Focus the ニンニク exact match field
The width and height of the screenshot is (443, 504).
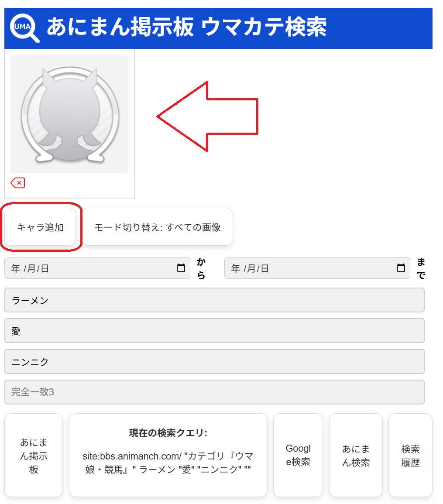click(x=214, y=362)
